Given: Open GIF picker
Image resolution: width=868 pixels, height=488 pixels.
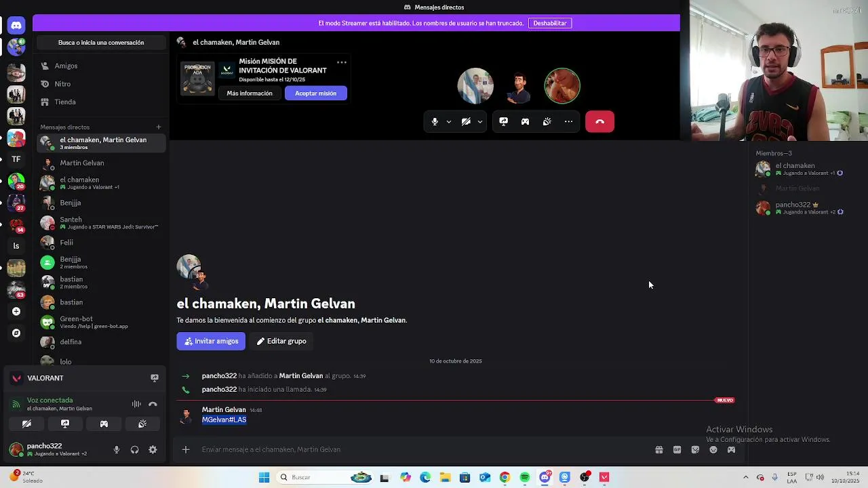Looking at the screenshot, I should tap(677, 449).
